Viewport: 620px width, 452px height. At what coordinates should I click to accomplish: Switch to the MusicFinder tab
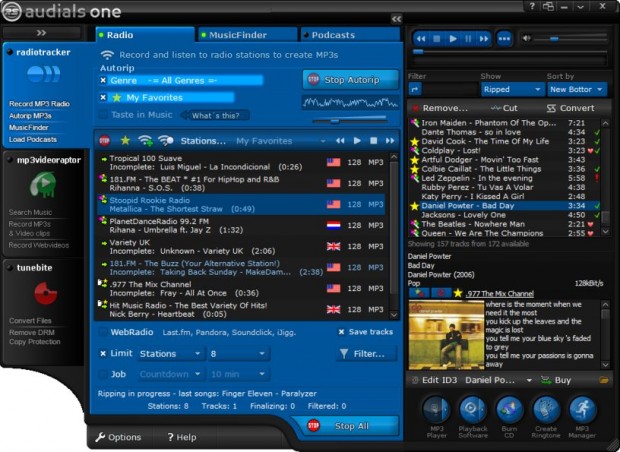click(x=245, y=35)
